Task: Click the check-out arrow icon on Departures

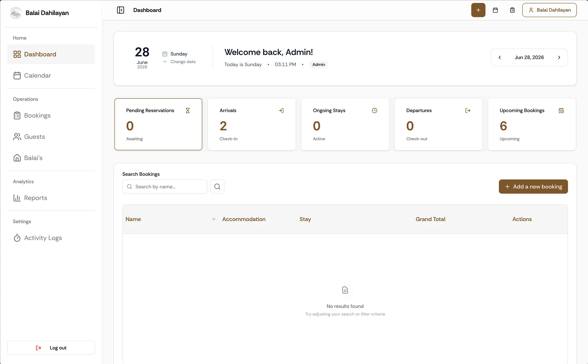Action: point(468,110)
